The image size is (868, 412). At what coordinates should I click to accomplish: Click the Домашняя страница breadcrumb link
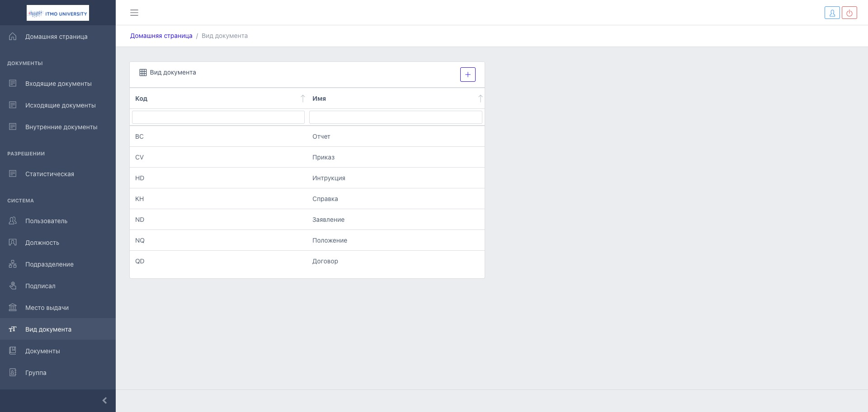pos(161,36)
